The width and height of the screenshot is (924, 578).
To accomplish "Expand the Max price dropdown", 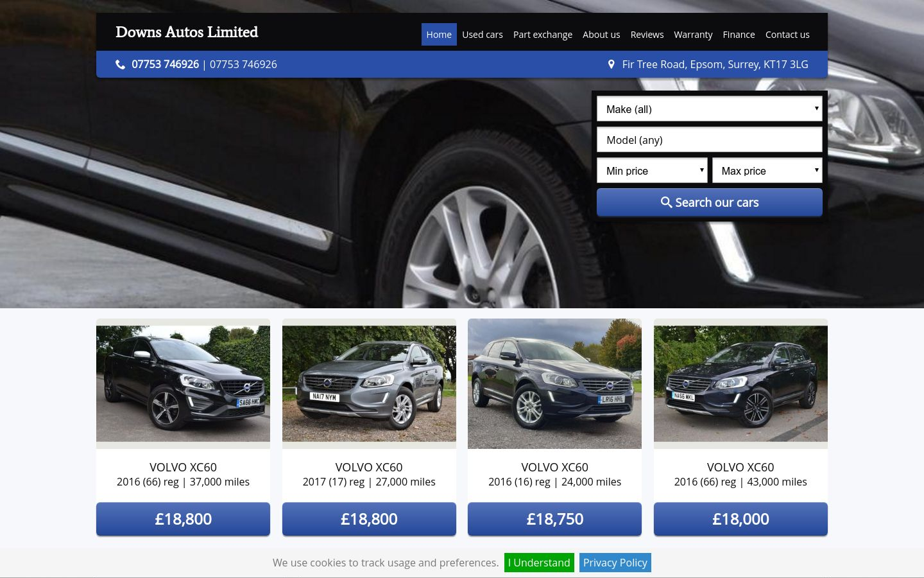I will (x=767, y=171).
